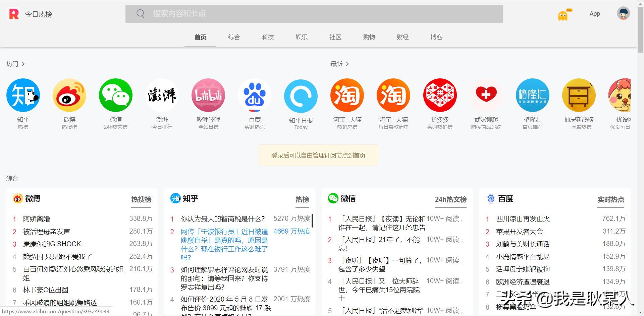Select the 首页 tab

[x=200, y=37]
